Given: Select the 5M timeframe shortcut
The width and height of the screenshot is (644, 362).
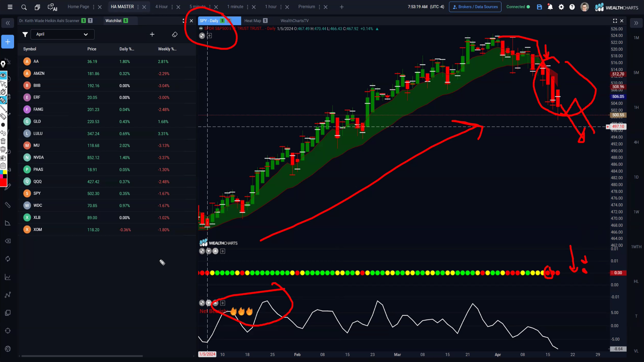Looking at the screenshot, I should [636, 72].
